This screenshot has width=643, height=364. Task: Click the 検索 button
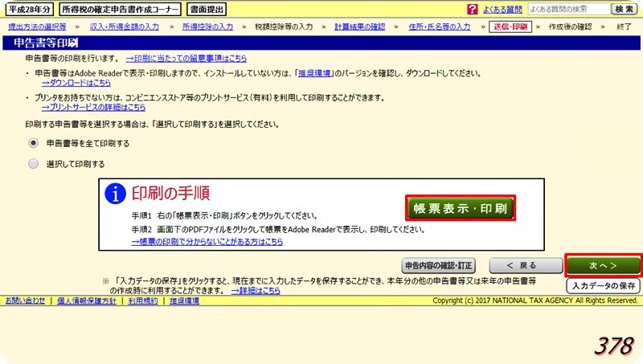625,9
